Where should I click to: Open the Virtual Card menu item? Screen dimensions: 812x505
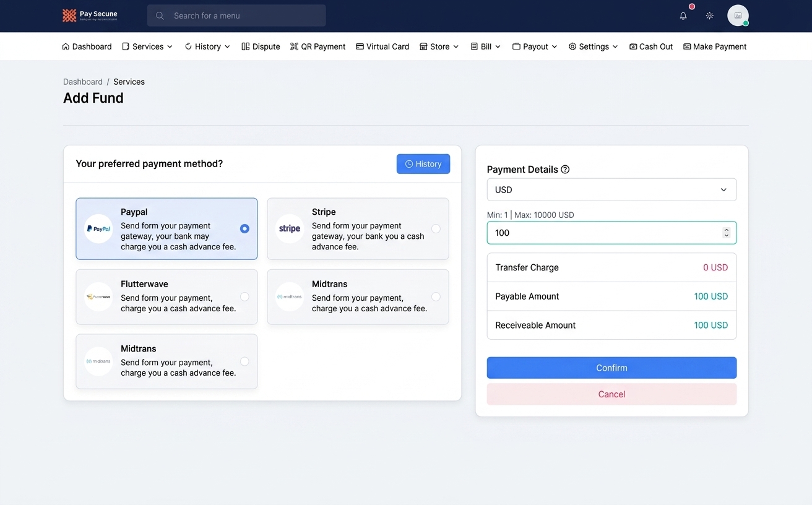click(x=382, y=46)
